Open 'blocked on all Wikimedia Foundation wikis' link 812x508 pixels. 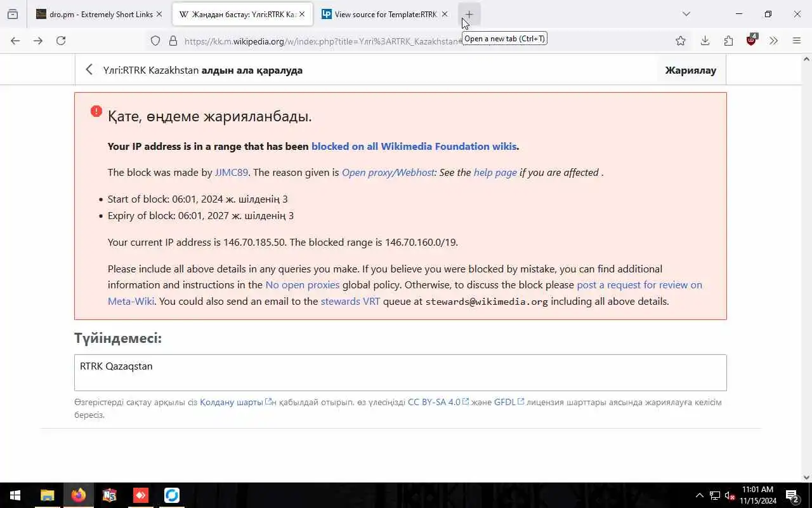414,146
